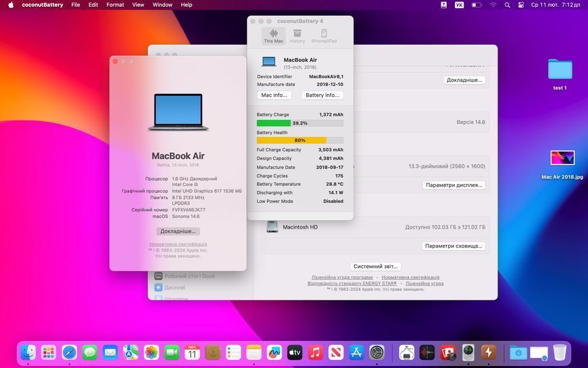Launch FaceTime from the Dock
This screenshot has width=588, height=368.
pos(172,352)
